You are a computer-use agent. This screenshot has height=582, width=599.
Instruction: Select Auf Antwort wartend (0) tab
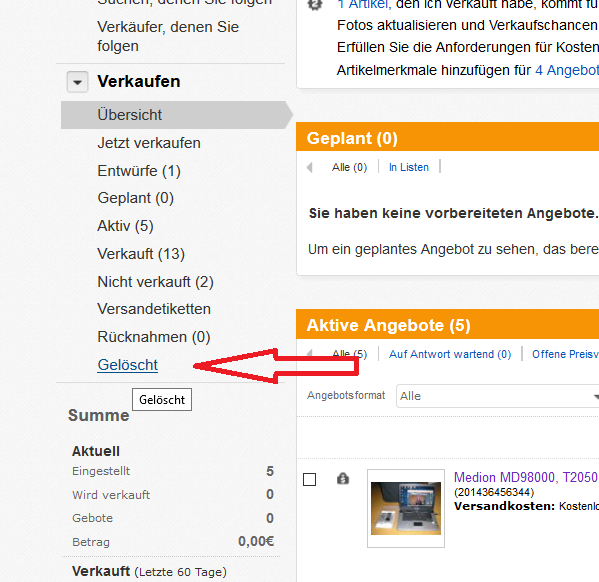450,354
